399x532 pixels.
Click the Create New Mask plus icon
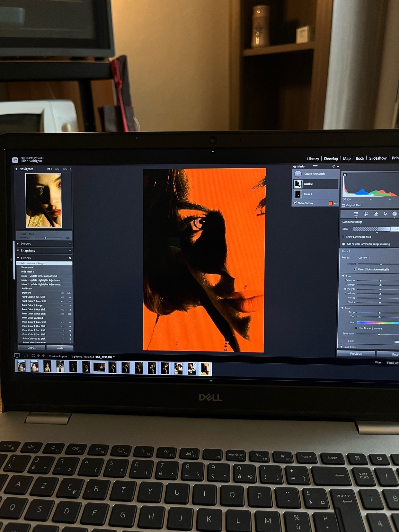pyautogui.click(x=298, y=174)
